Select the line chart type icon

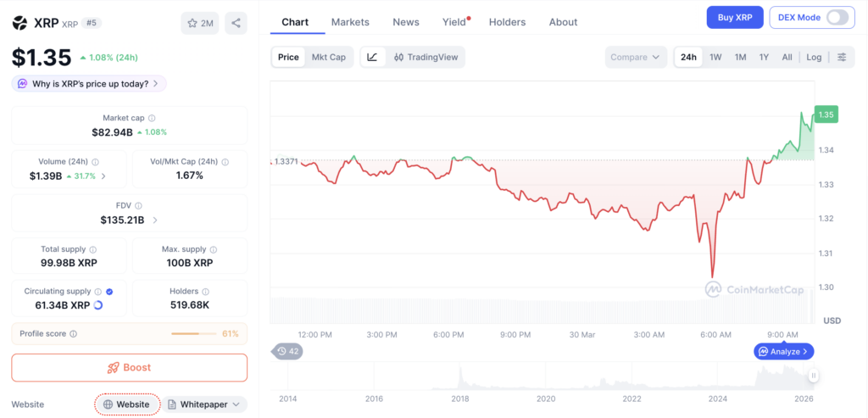click(373, 57)
